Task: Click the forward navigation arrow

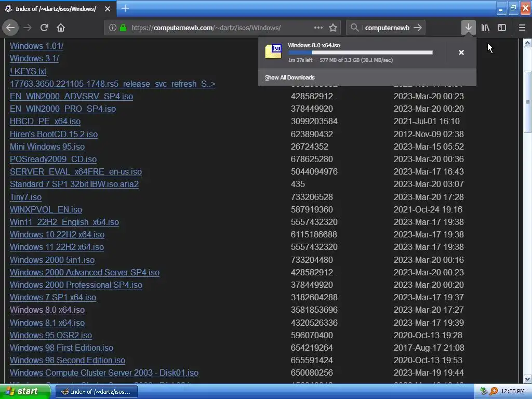Action: [x=28, y=28]
